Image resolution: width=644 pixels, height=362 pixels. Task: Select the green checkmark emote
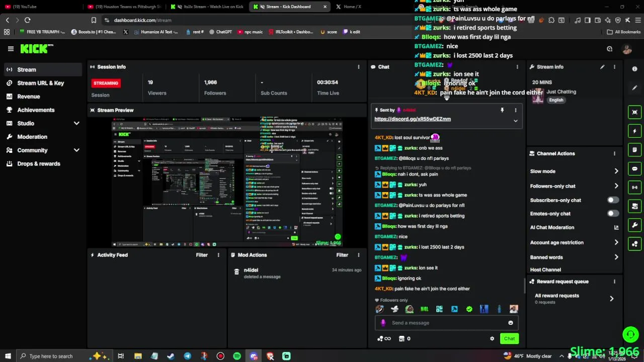469,309
